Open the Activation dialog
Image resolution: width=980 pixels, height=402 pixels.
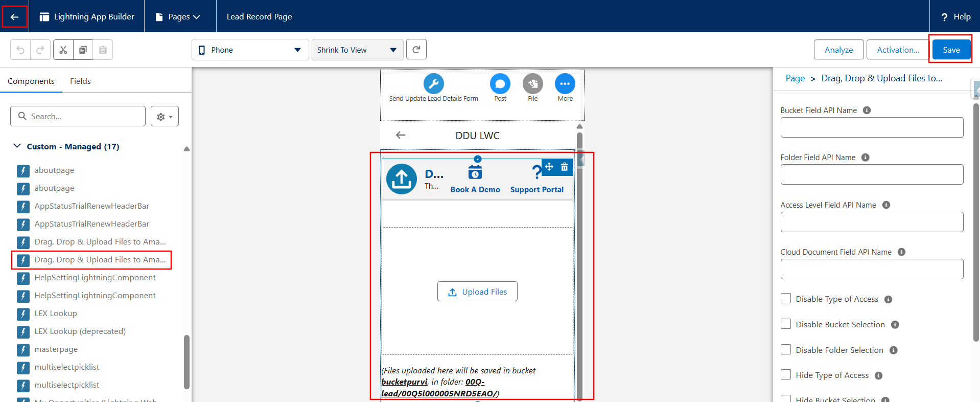click(x=898, y=50)
